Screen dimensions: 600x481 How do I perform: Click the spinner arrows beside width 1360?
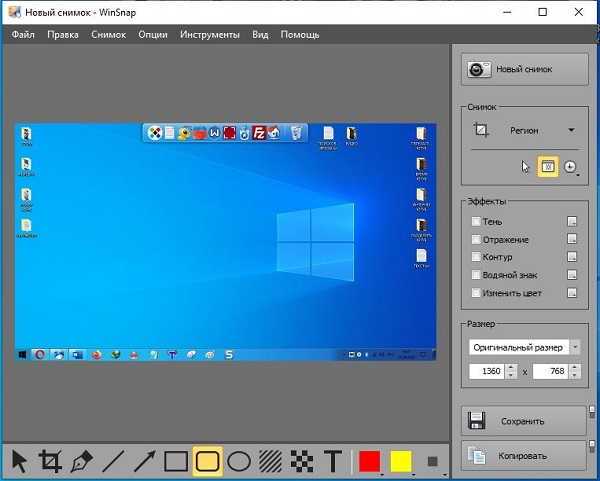click(x=511, y=371)
